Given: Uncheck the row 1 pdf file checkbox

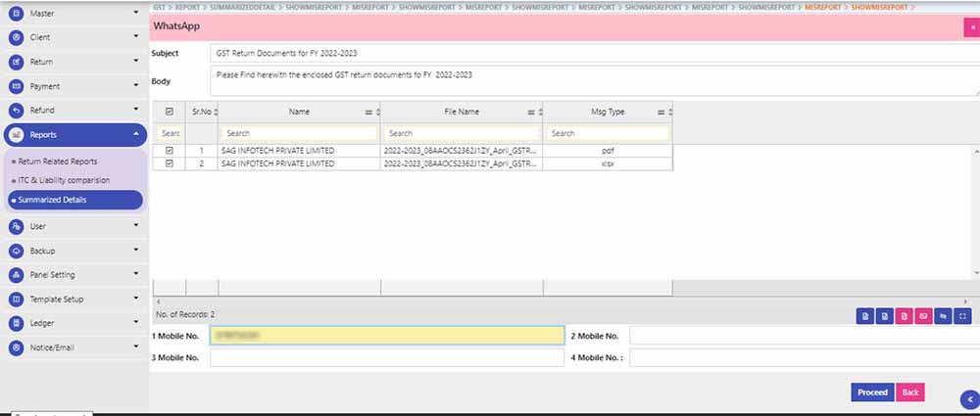Looking at the screenshot, I should [170, 151].
